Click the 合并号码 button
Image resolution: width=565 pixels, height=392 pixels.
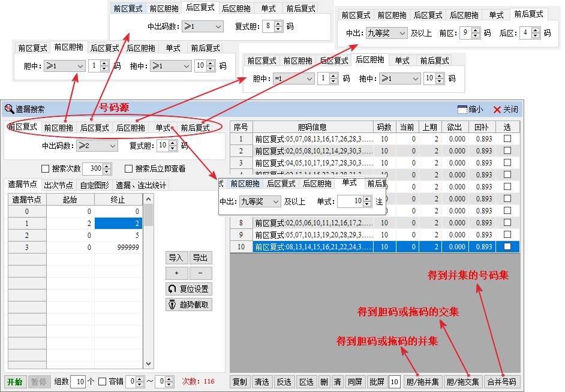pyautogui.click(x=501, y=381)
